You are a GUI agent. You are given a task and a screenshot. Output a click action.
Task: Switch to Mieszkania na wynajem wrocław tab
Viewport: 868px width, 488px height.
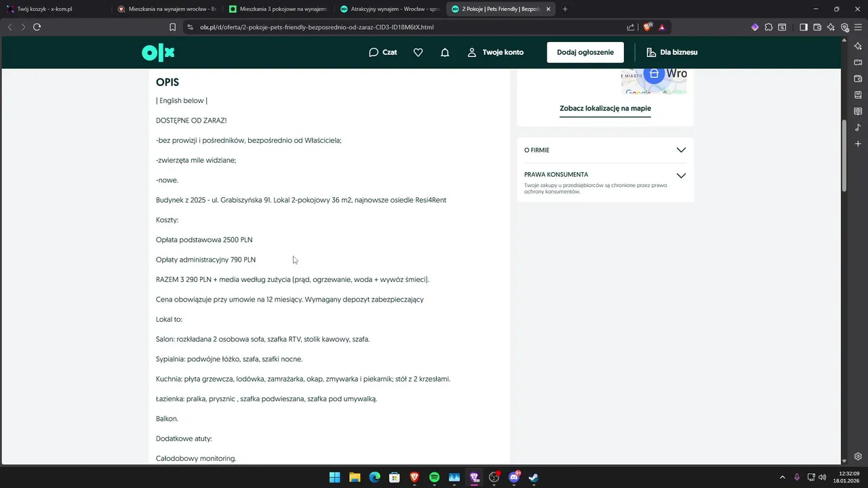(166, 9)
